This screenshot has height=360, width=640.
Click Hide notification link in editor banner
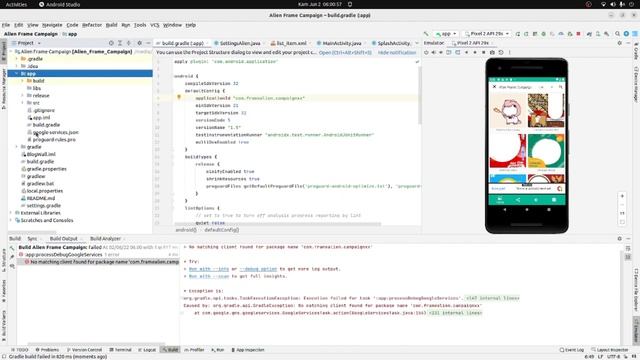click(x=397, y=53)
